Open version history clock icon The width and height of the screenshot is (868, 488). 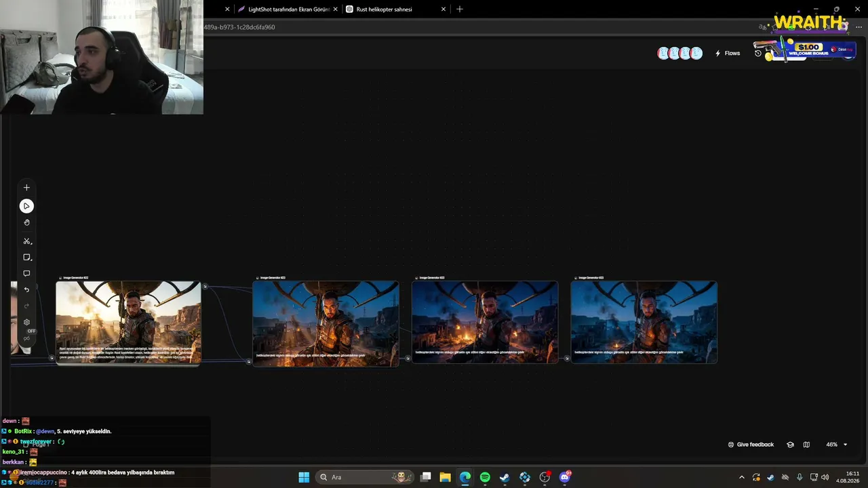[x=758, y=54]
